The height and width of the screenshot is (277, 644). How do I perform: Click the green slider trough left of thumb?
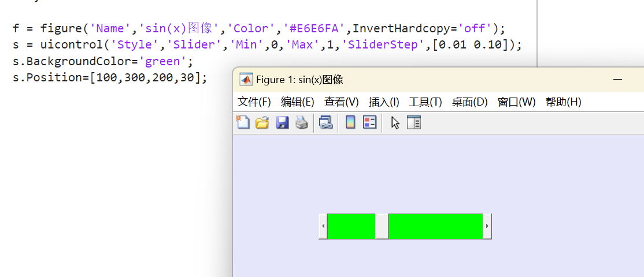point(351,226)
